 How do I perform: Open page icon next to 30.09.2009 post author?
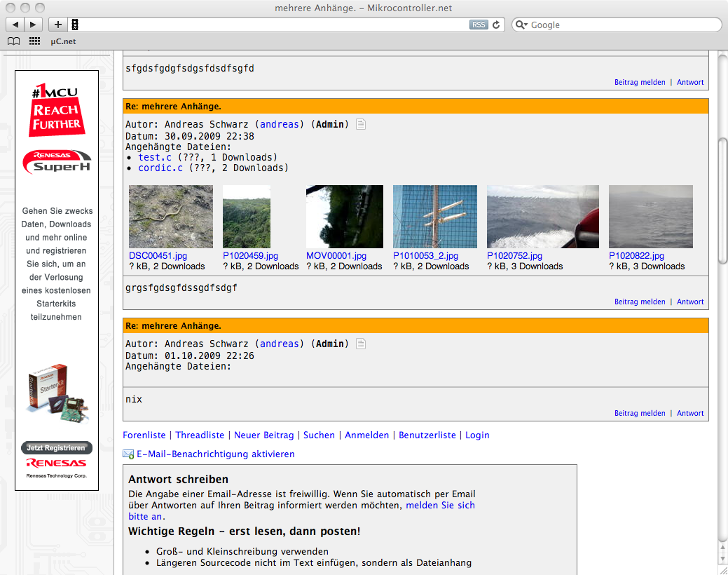(x=361, y=124)
